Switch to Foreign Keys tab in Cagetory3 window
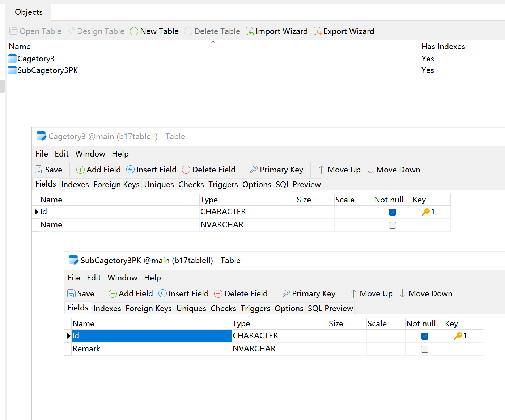Viewport: 505px width, 420px height. click(116, 185)
